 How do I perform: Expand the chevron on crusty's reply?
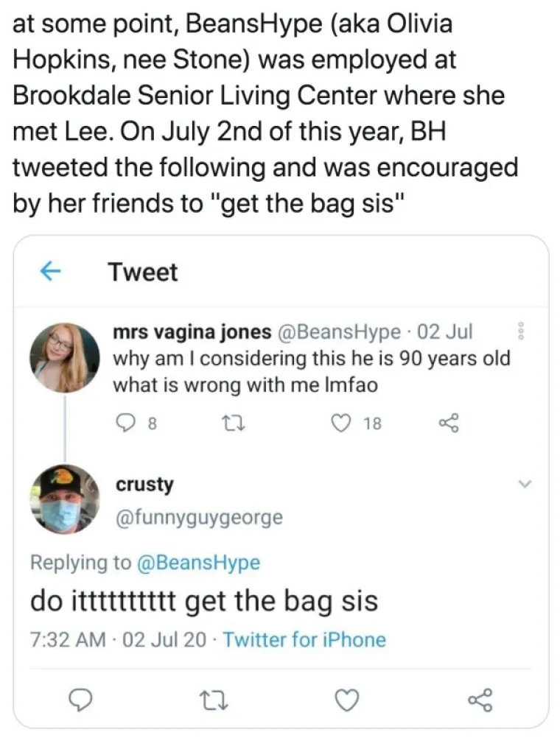coord(524,484)
